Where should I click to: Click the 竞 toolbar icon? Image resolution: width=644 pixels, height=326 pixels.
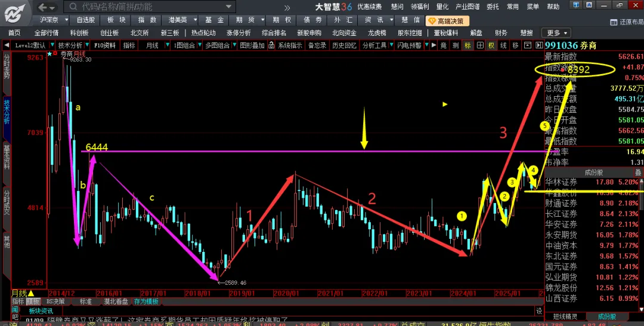point(444,45)
